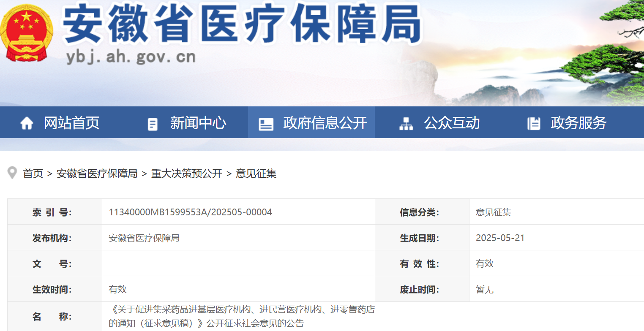Click the 有效性 label cell
The width and height of the screenshot is (644, 331).
[422, 263]
